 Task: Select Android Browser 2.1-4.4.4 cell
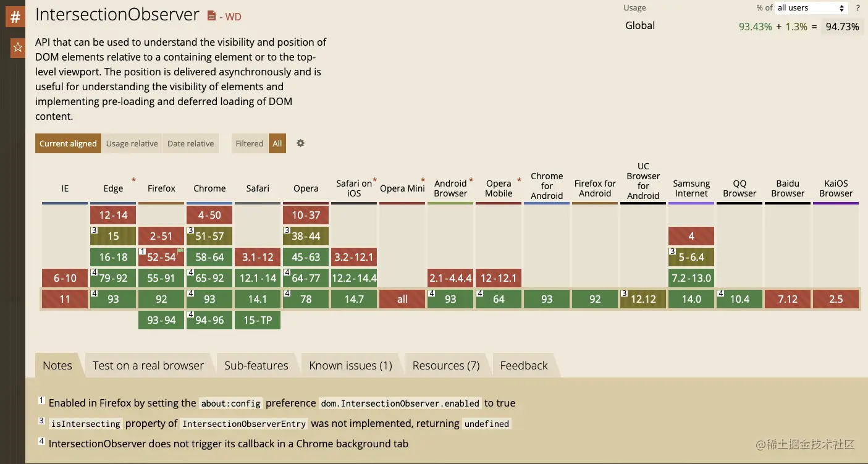(450, 278)
